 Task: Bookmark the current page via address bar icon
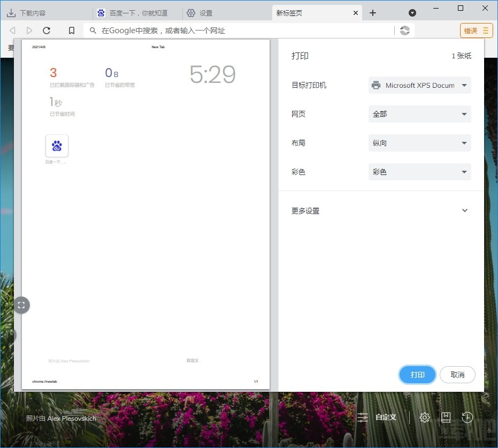point(71,31)
